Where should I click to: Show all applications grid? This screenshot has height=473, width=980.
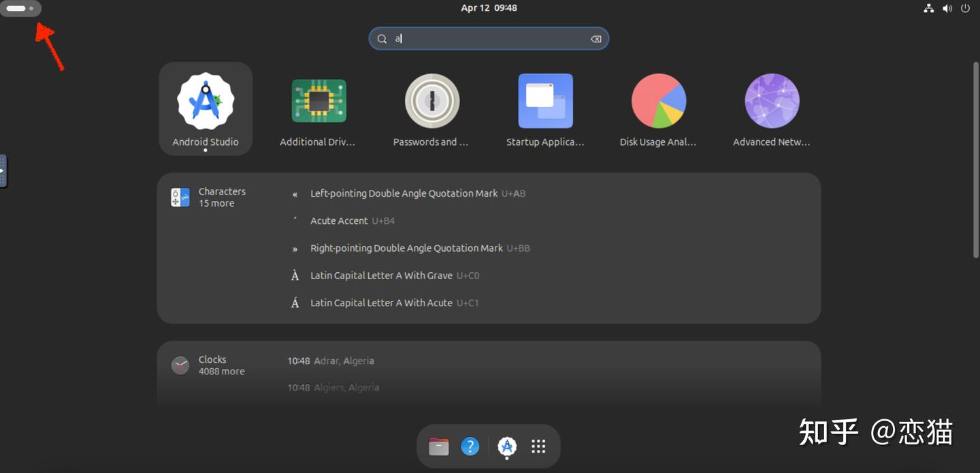click(x=538, y=446)
